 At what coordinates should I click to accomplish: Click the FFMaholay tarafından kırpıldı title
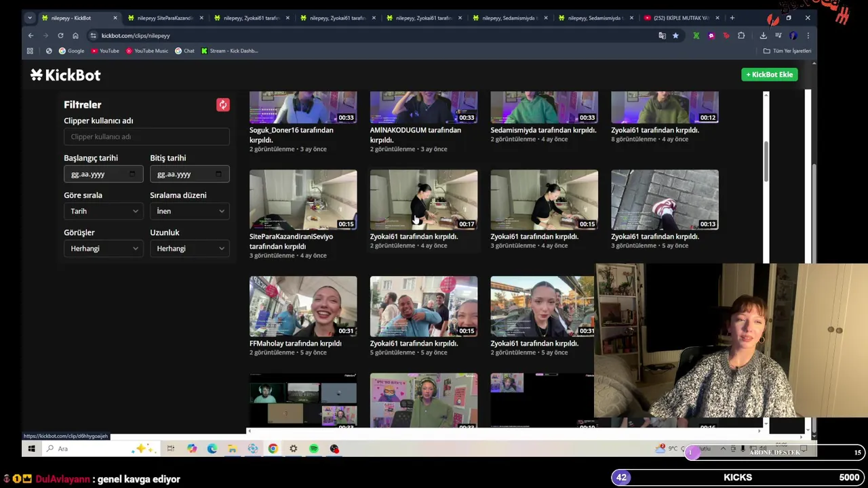[x=295, y=344]
